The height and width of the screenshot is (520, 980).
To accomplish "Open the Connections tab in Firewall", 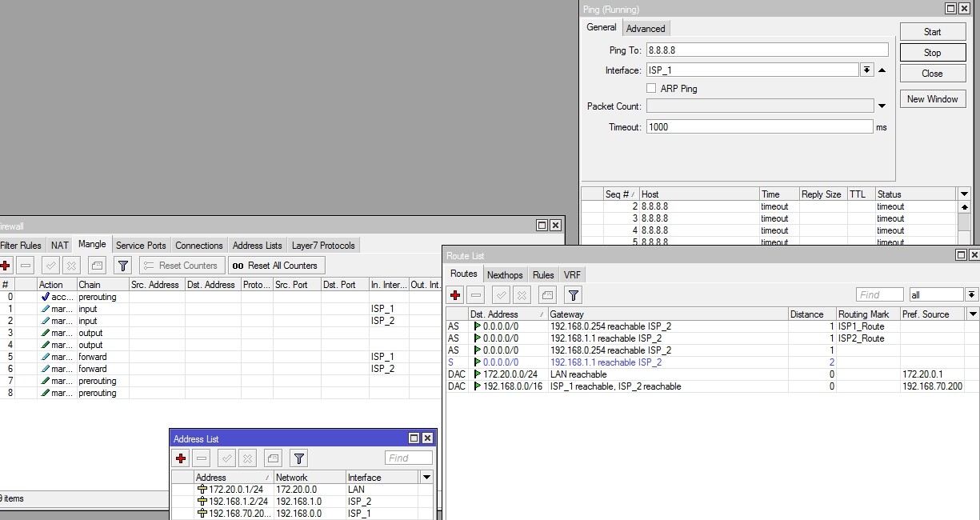I will 199,246.
